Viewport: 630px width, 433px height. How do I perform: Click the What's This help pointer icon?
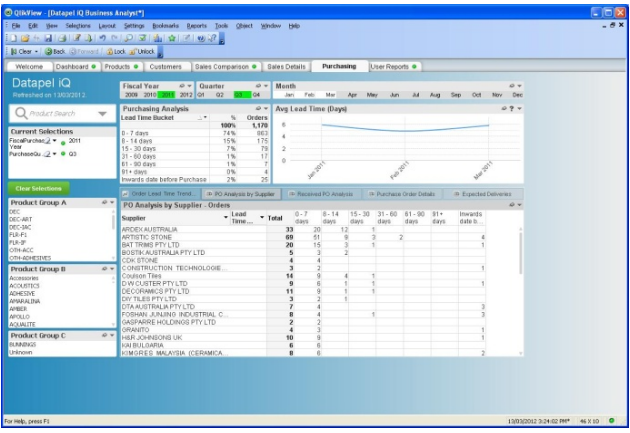[x=213, y=38]
